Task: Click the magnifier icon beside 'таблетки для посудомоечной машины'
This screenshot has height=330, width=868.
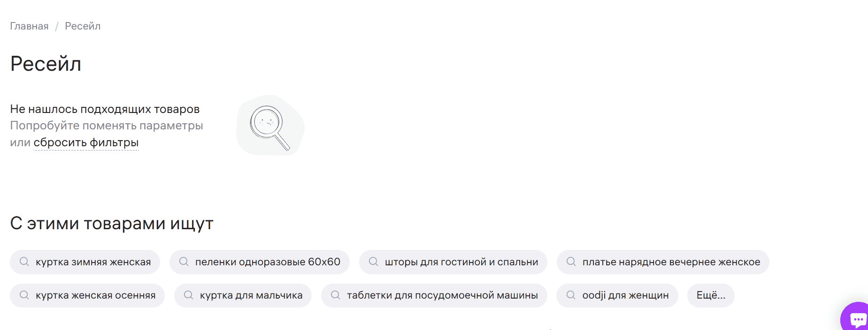Action: pyautogui.click(x=336, y=295)
